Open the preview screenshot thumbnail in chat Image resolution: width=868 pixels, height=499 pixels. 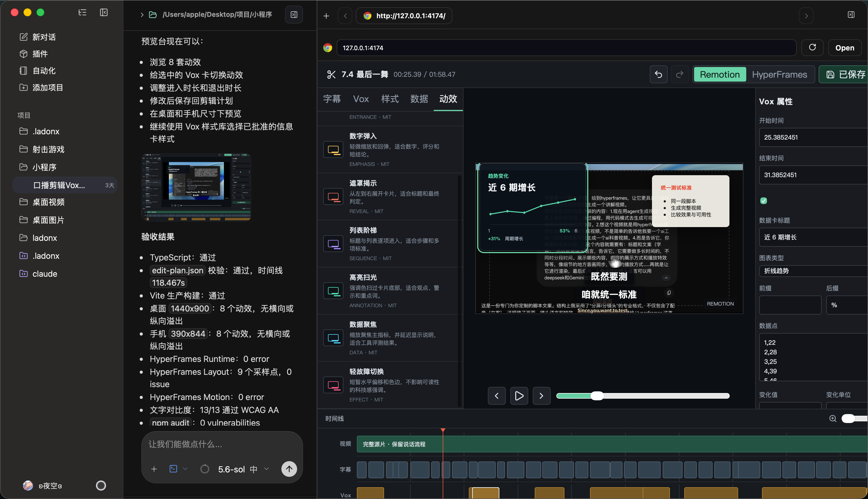(x=196, y=187)
